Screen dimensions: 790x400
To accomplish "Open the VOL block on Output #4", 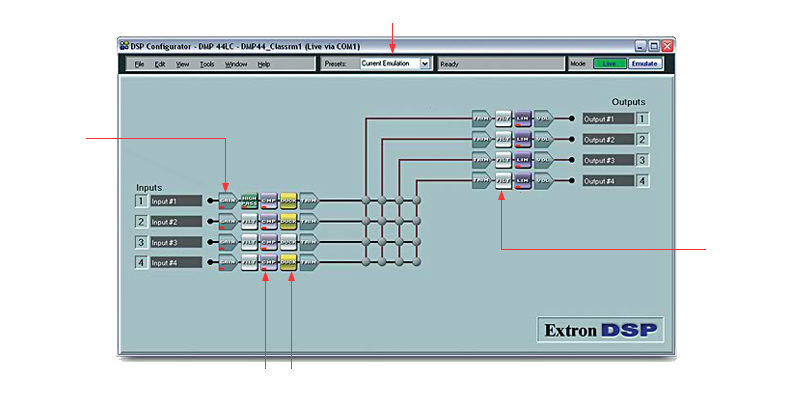I will [x=543, y=180].
